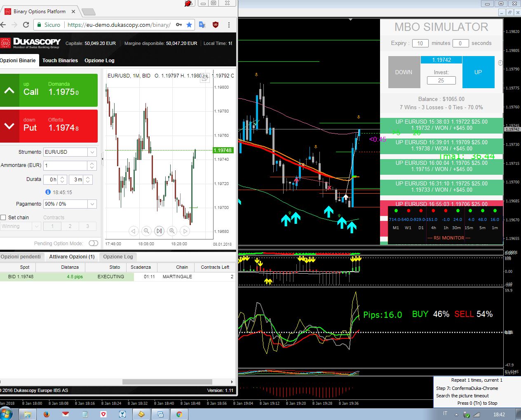Screen dimensions: 521x420
Task: Open Windows Explorer from taskbar
Action: click(x=27, y=414)
